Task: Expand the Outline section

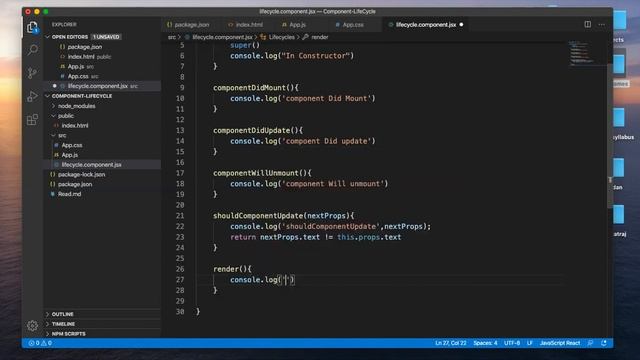Action: tap(62, 314)
